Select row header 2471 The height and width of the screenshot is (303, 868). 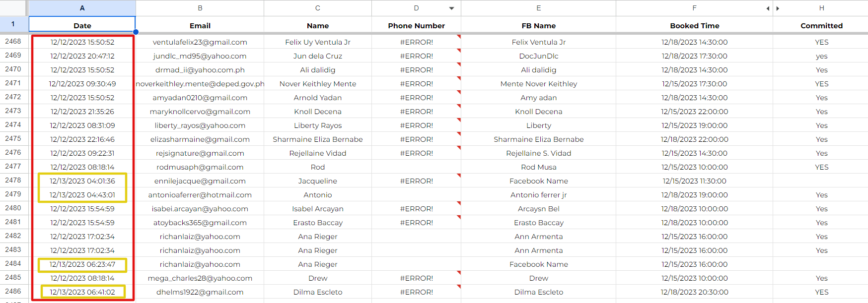[13, 83]
